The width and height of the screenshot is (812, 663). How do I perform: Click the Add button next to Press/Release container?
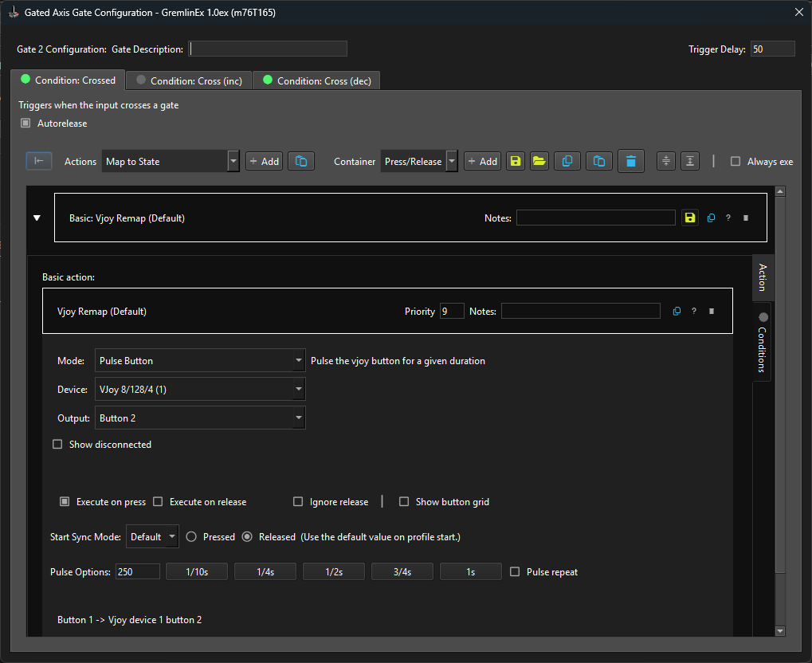click(483, 161)
